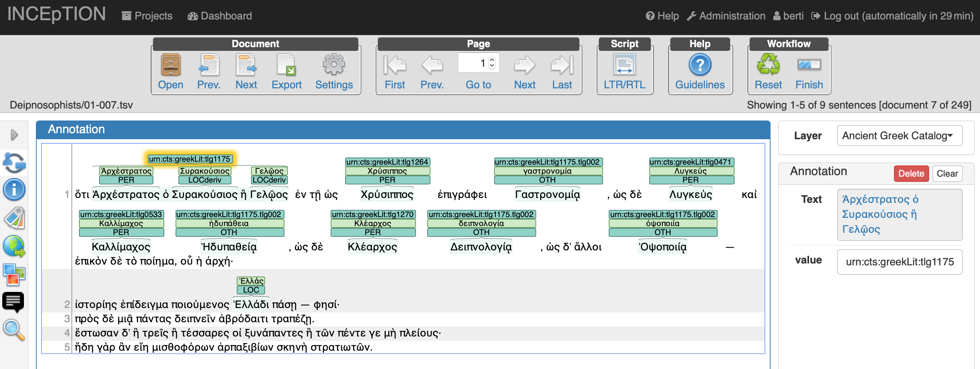This screenshot has height=369, width=980.
Task: Open the overlapping windows sidebar icon
Action: tap(14, 275)
